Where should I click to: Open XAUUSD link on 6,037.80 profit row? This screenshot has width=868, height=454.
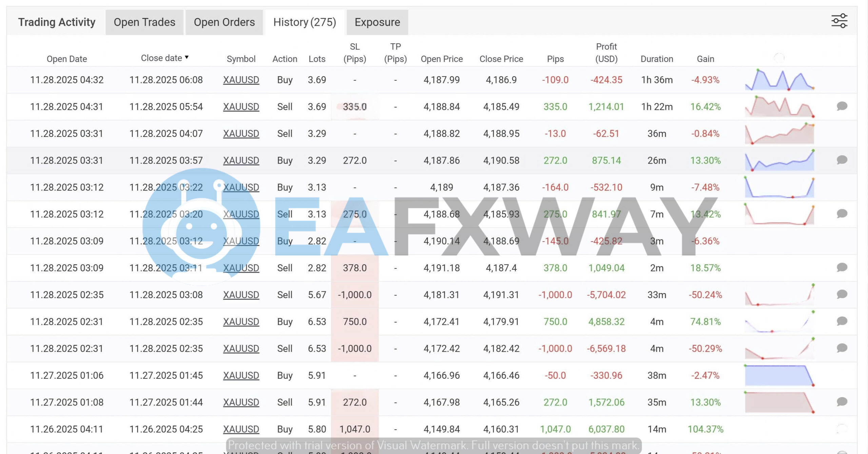[241, 429]
